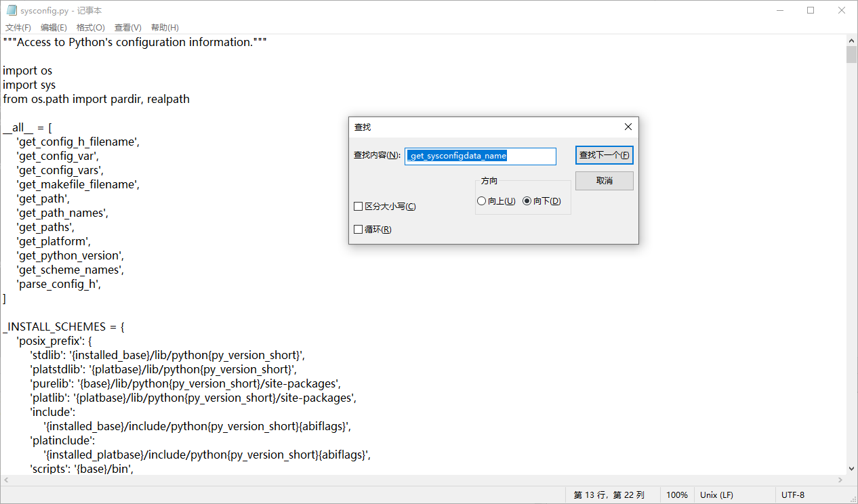Open the 编辑 (Edit) menu
The height and width of the screenshot is (504, 858).
(53, 27)
